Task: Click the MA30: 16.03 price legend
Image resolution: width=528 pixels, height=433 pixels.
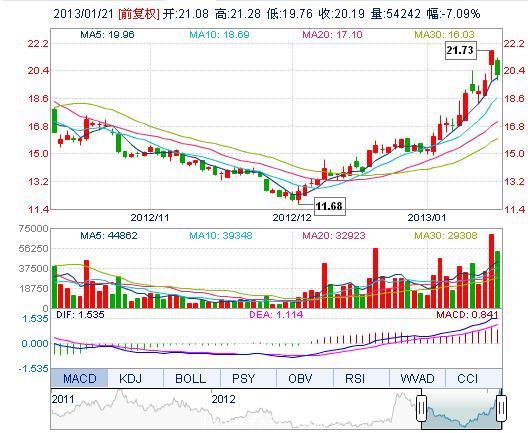Action: point(444,35)
